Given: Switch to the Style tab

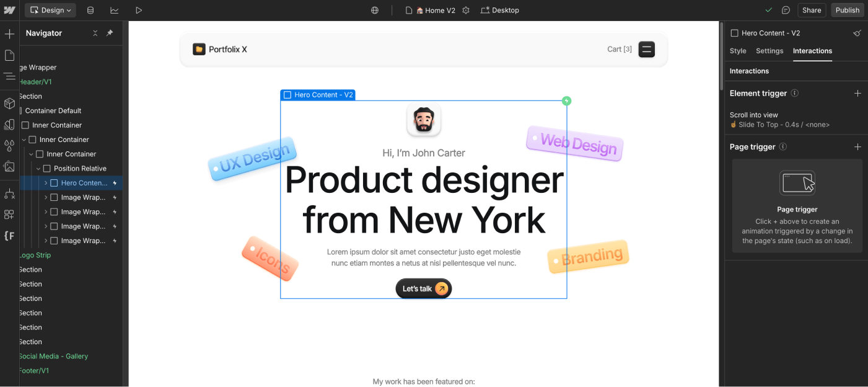Looking at the screenshot, I should coord(737,51).
